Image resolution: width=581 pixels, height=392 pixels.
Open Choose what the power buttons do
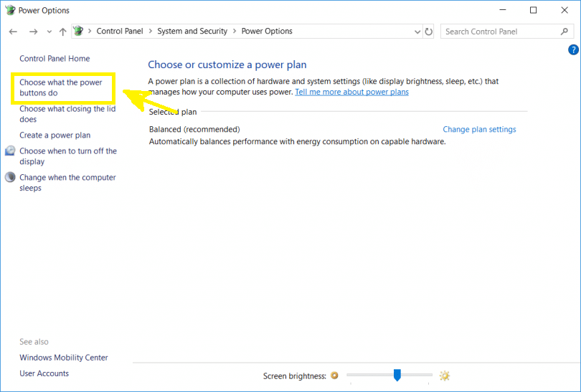(61, 87)
